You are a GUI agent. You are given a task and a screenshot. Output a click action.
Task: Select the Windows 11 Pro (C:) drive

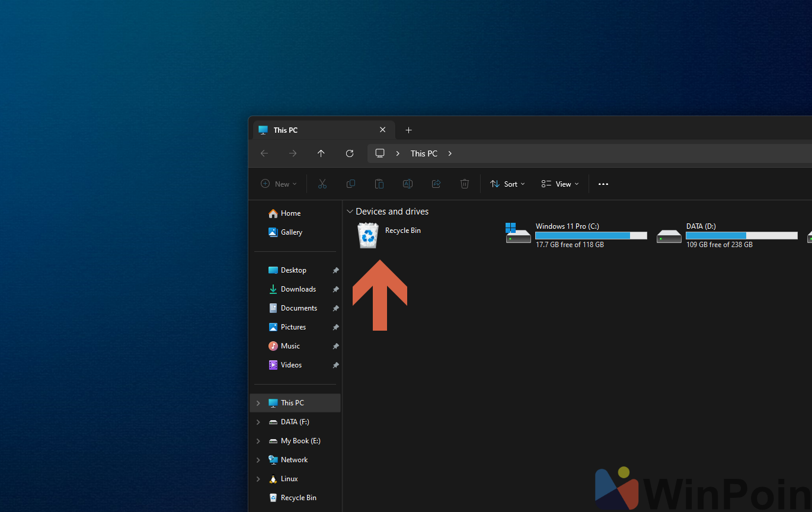pyautogui.click(x=575, y=235)
